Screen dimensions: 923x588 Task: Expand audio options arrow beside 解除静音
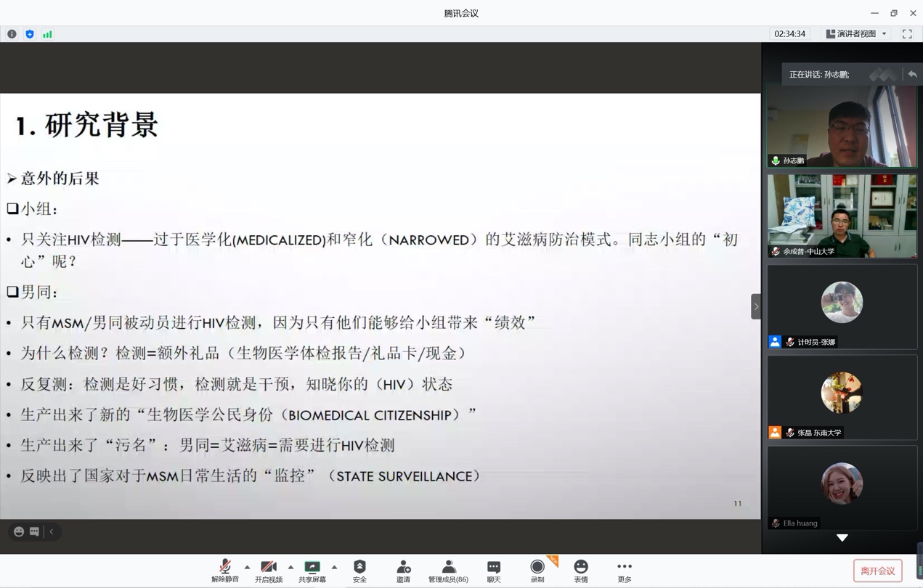coord(248,567)
